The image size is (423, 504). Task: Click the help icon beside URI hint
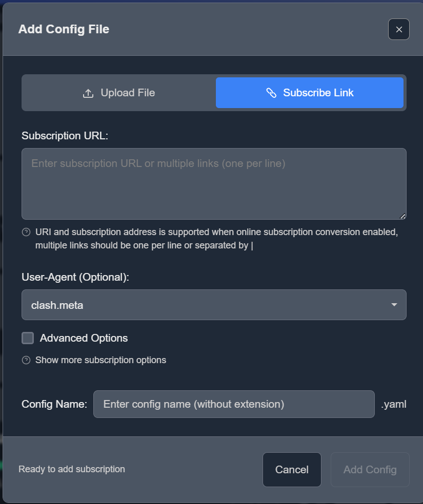click(x=26, y=233)
